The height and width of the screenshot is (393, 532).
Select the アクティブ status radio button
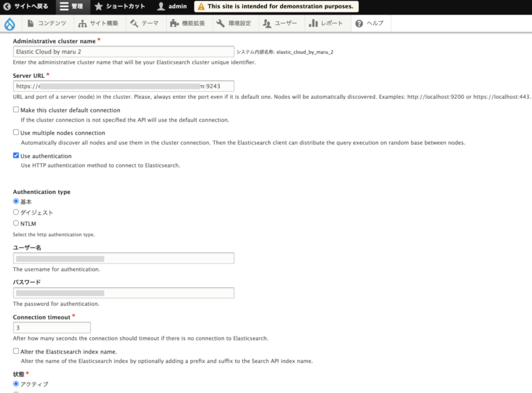[x=16, y=384]
